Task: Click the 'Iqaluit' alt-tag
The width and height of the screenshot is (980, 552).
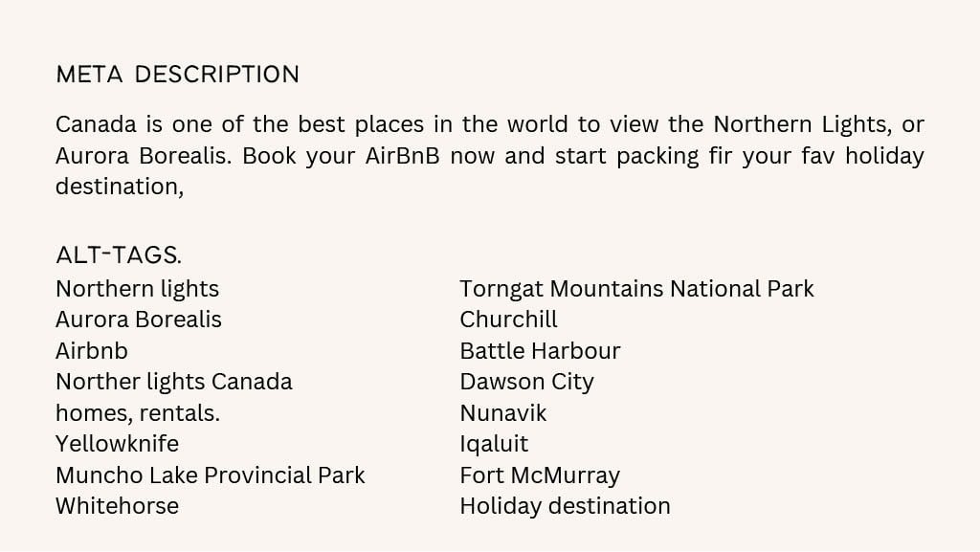Action: tap(493, 444)
